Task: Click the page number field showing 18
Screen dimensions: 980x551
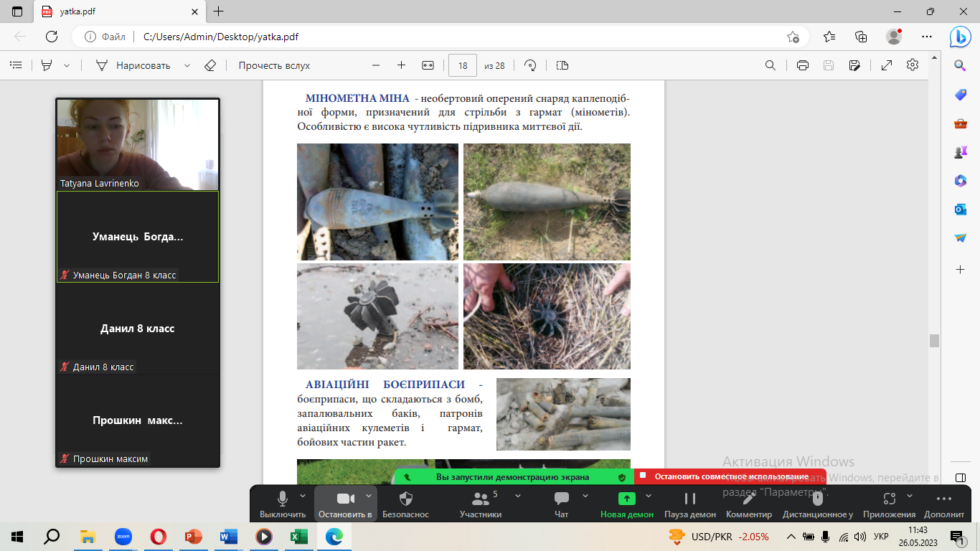Action: coord(463,65)
